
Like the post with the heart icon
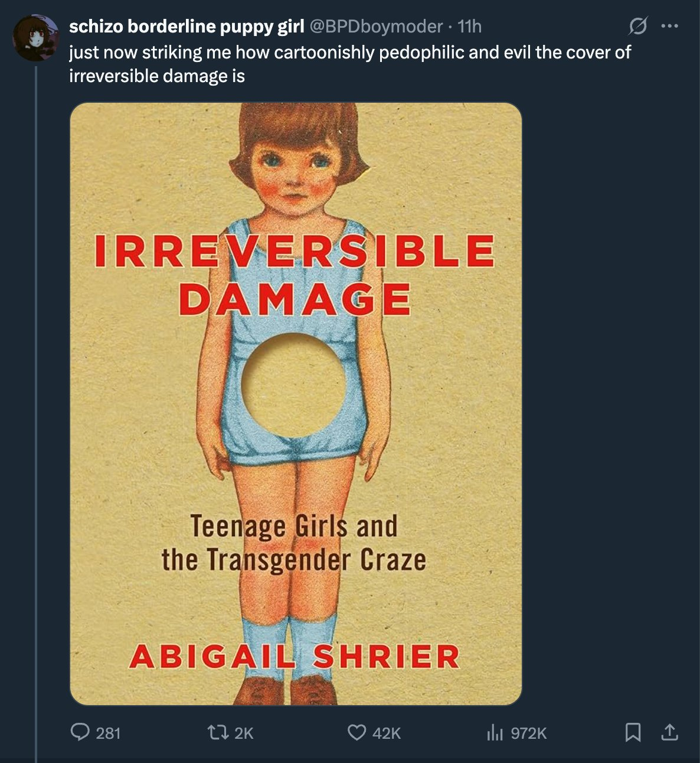coord(356,733)
